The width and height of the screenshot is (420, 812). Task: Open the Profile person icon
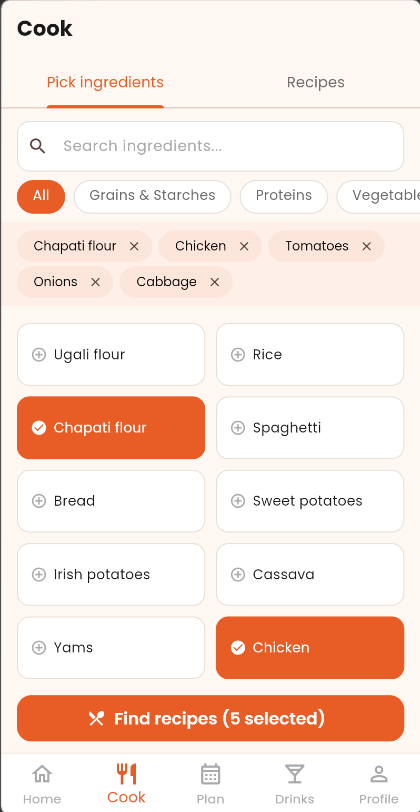(379, 774)
